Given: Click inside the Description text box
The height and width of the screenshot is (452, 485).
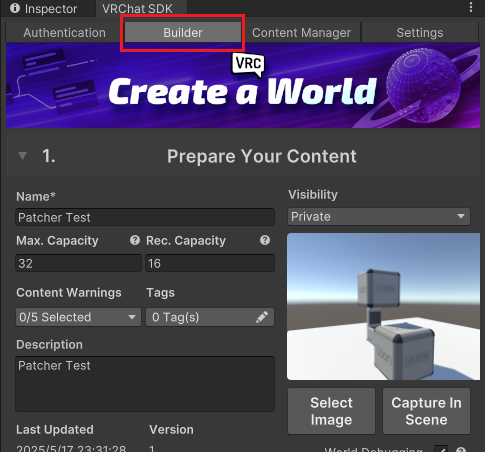Looking at the screenshot, I should pos(145,384).
